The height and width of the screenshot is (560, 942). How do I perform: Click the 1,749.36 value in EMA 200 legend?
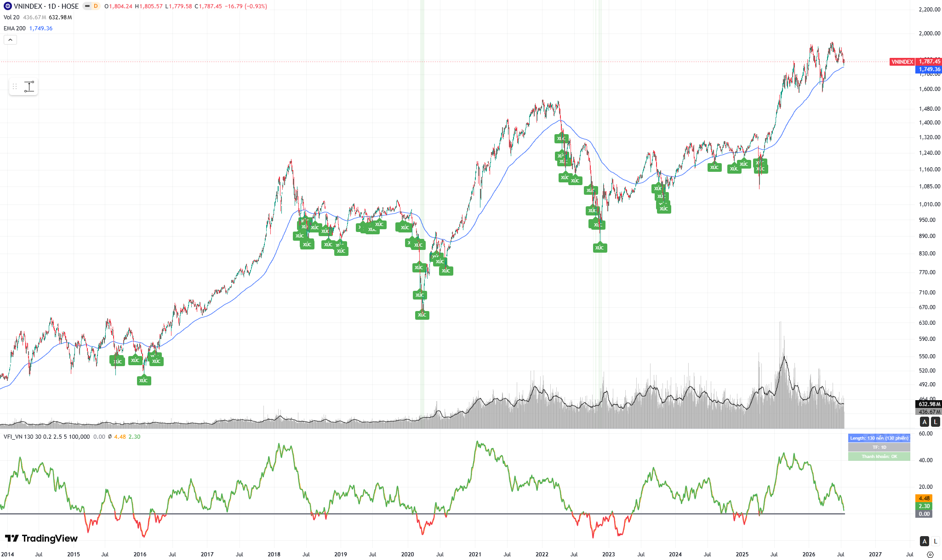coord(41,28)
